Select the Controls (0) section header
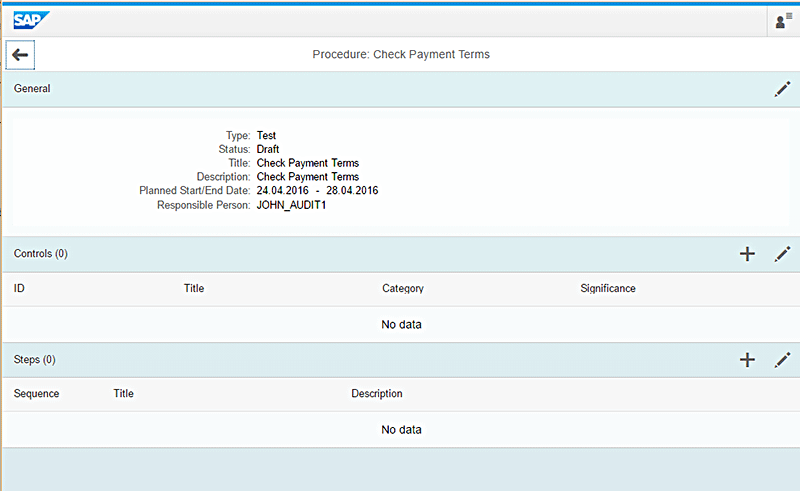This screenshot has height=491, width=800. [41, 254]
